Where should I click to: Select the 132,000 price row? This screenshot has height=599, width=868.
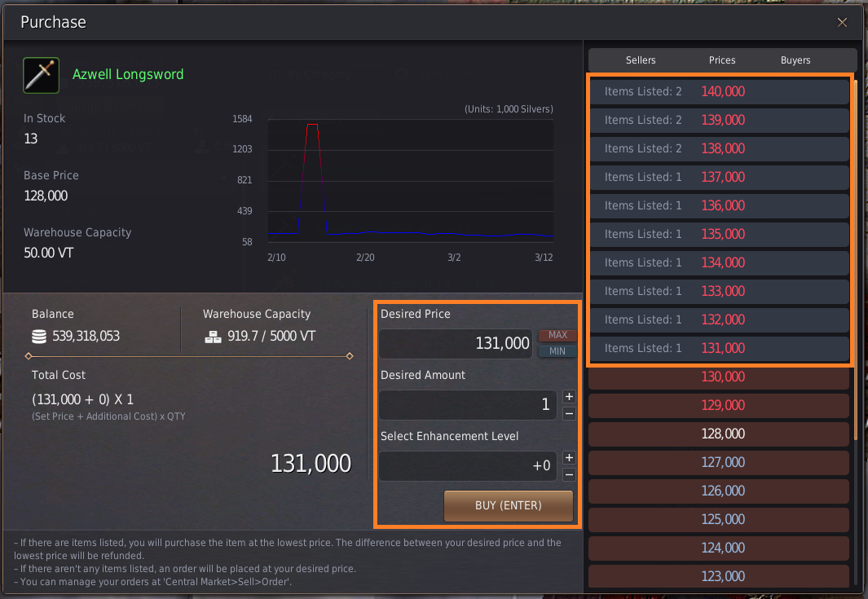pyautogui.click(x=719, y=319)
